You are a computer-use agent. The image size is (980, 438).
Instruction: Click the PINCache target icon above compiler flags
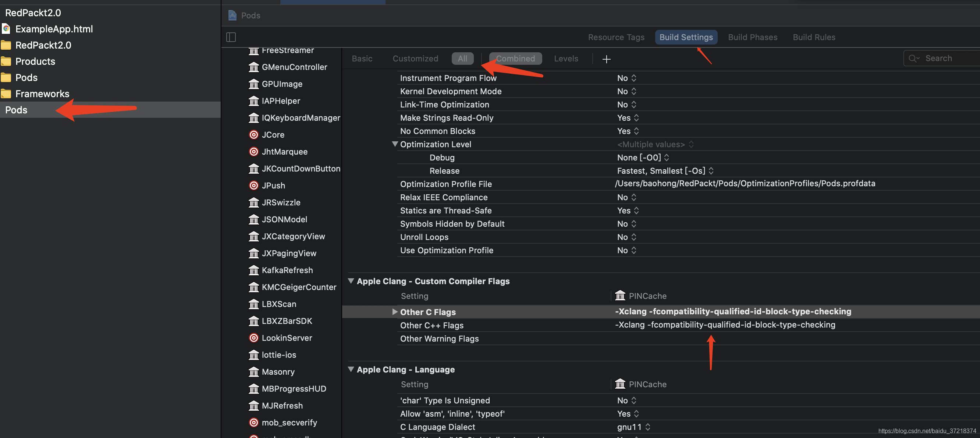pyautogui.click(x=620, y=296)
